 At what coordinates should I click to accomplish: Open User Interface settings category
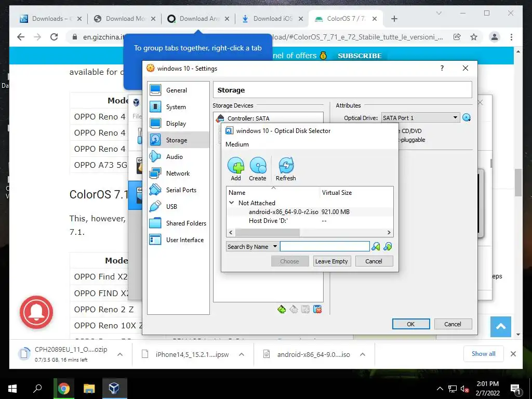pyautogui.click(x=178, y=240)
